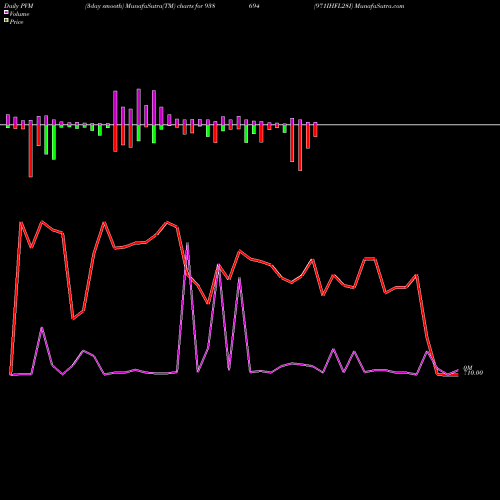This screenshot has width=500, height=500.
Task: Click the '10.00' price axis label
Action: coord(473,373)
